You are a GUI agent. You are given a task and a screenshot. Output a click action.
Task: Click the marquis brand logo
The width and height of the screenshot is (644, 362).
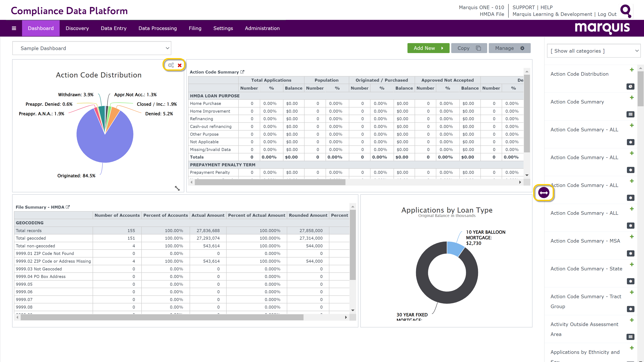(602, 28)
